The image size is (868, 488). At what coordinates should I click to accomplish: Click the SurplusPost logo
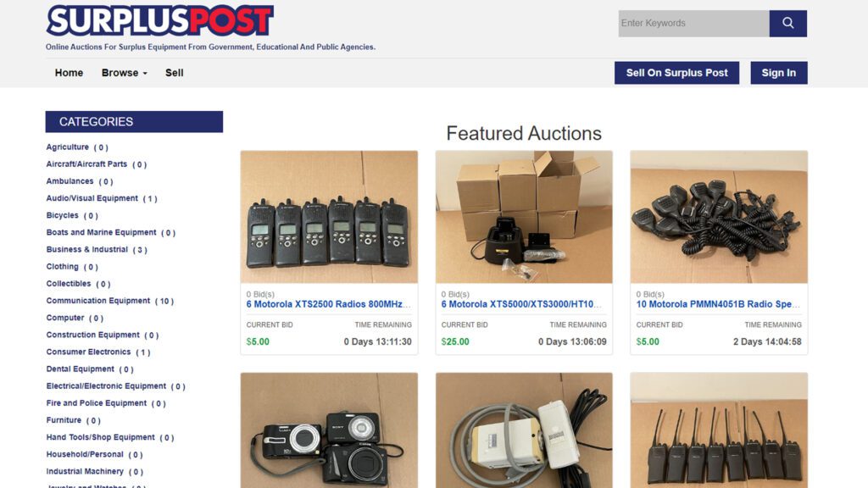point(160,21)
